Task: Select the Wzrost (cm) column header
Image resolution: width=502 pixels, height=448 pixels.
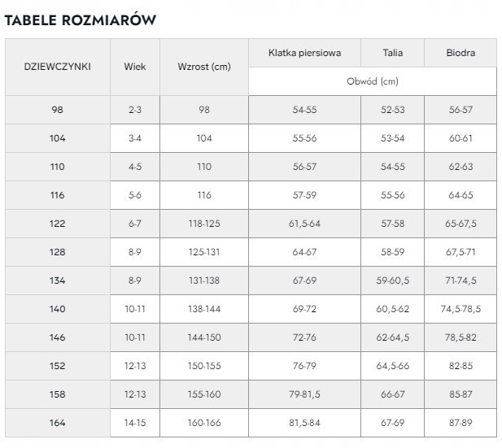Action: click(203, 67)
